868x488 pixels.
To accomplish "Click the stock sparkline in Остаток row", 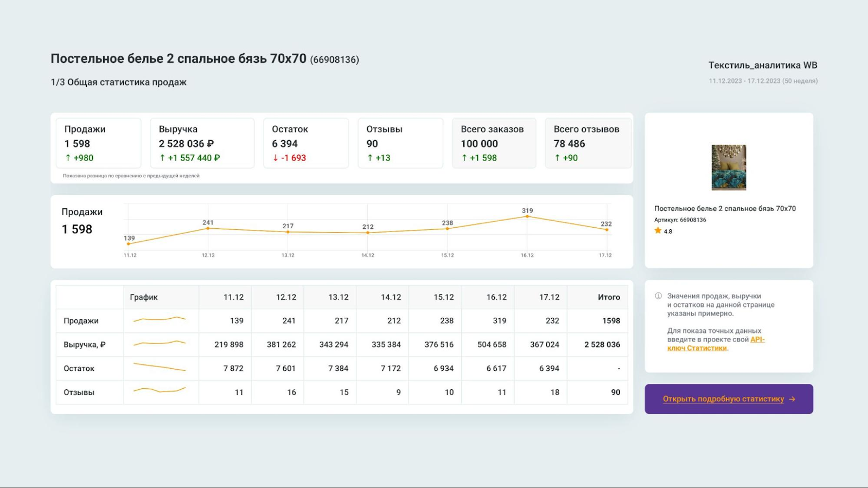I will pos(159,367).
